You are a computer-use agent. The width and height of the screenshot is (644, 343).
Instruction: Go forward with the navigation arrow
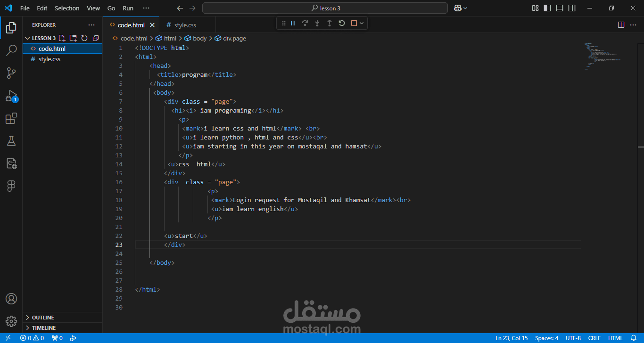pyautogui.click(x=192, y=8)
